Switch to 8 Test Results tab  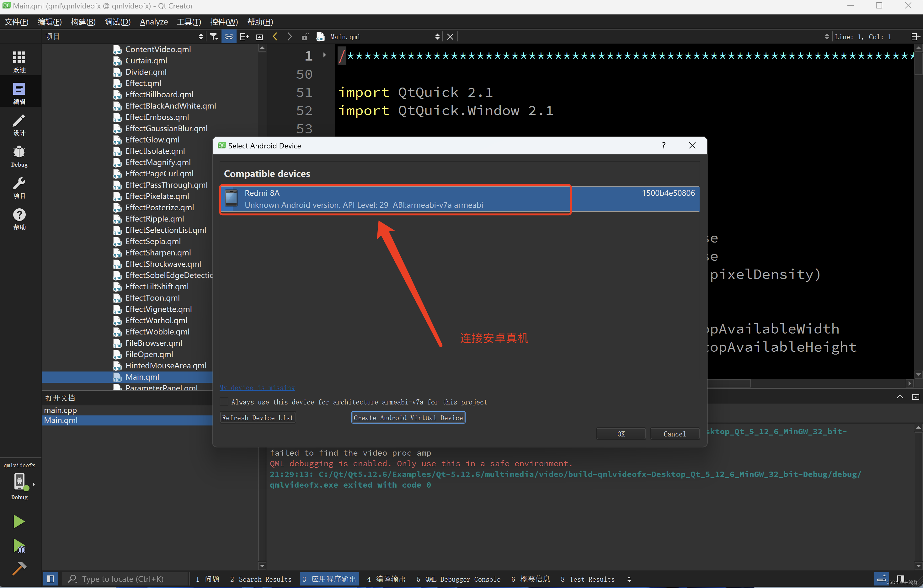588,579
